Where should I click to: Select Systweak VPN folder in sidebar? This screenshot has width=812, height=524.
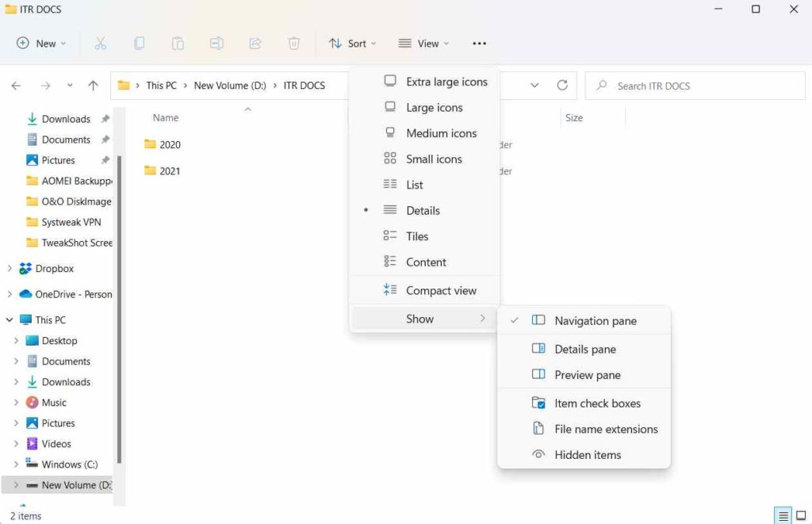(63, 222)
